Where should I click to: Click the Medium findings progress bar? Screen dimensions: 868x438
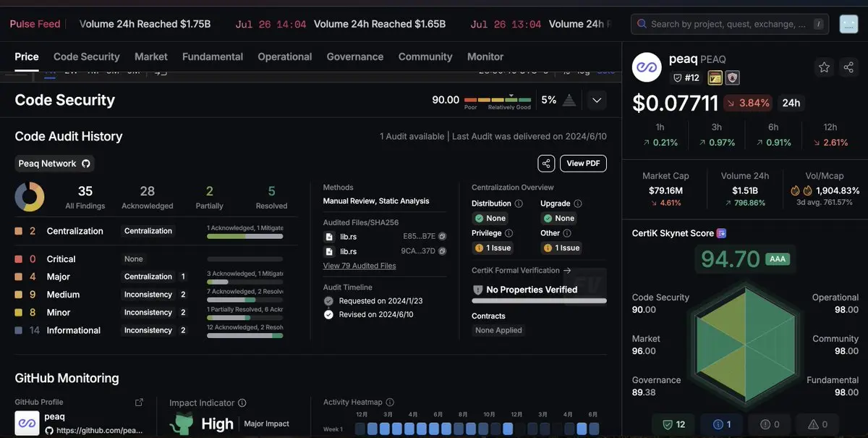tap(244, 300)
